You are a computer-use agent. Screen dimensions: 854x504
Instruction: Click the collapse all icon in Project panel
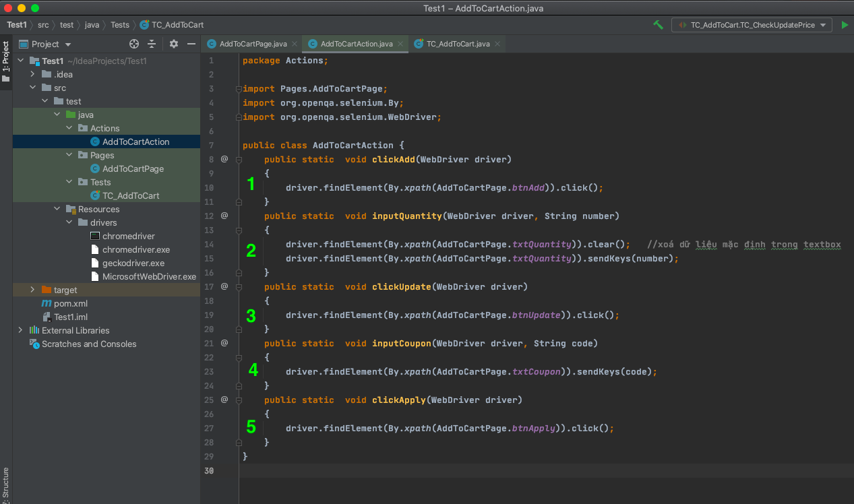[152, 44]
